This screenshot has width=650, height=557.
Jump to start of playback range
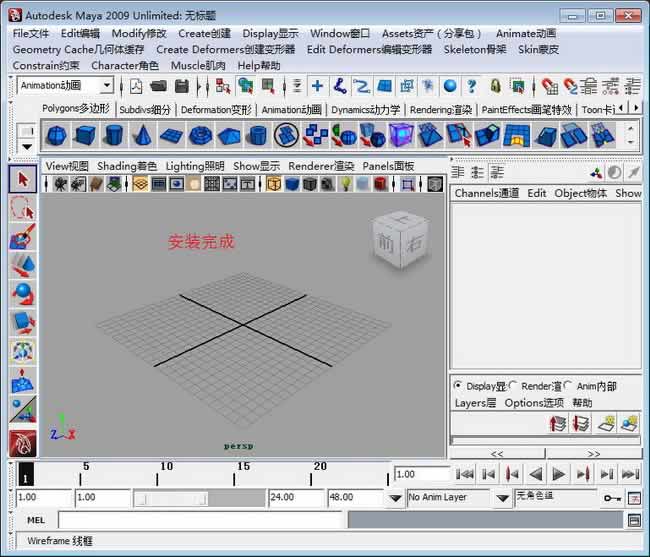click(x=465, y=474)
